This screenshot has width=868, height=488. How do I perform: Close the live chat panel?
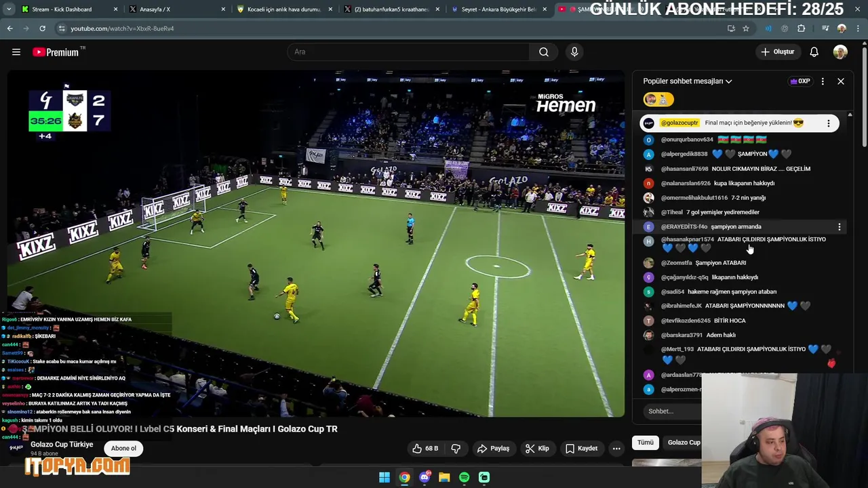coord(841,81)
